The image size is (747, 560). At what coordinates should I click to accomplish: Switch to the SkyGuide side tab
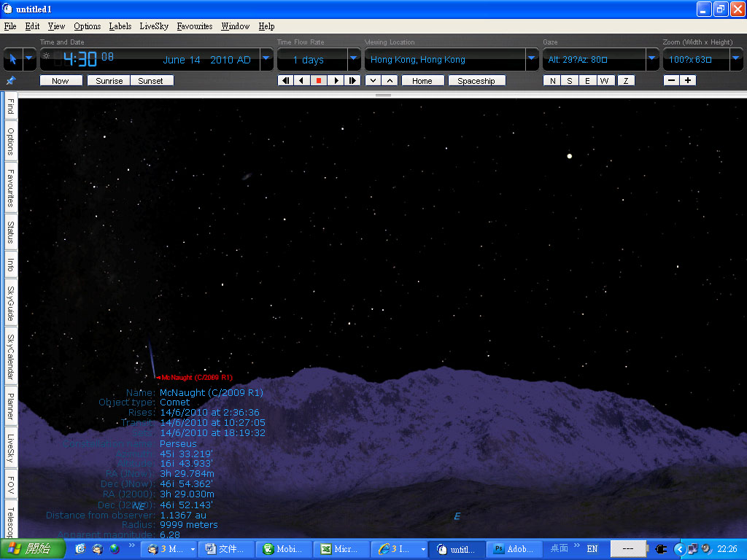coord(10,303)
